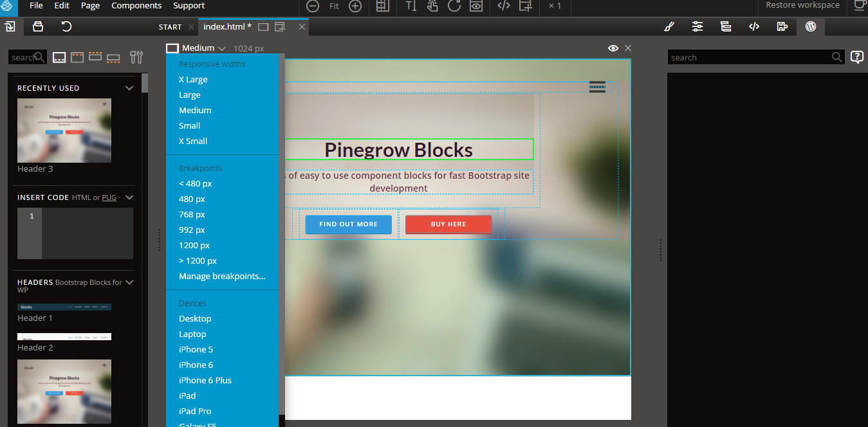Select the iPad Pro device
The height and width of the screenshot is (427, 868).
(x=195, y=412)
